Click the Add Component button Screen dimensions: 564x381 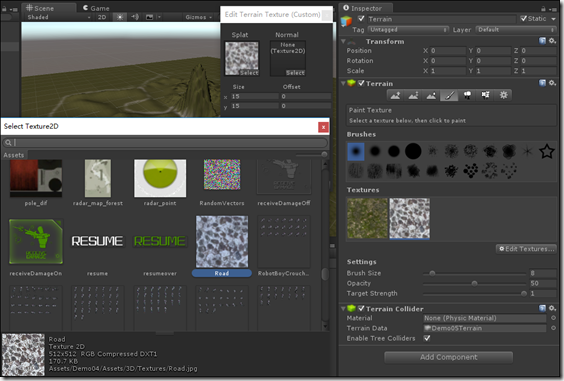pos(449,357)
